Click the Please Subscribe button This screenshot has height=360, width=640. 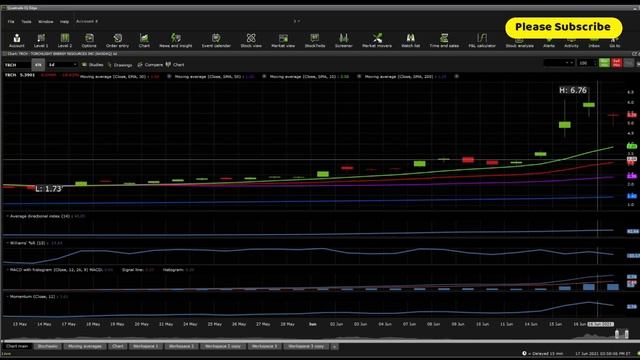[564, 27]
